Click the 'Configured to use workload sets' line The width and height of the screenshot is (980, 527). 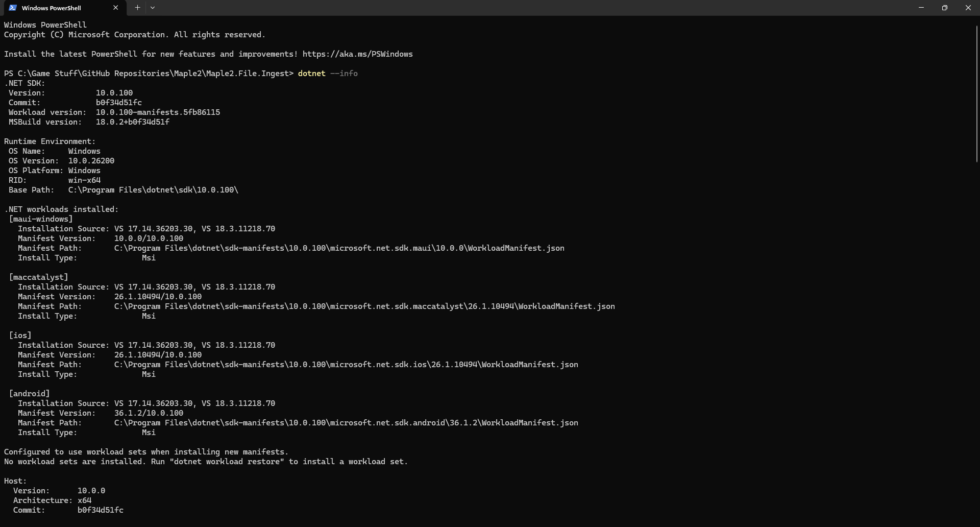coord(146,452)
